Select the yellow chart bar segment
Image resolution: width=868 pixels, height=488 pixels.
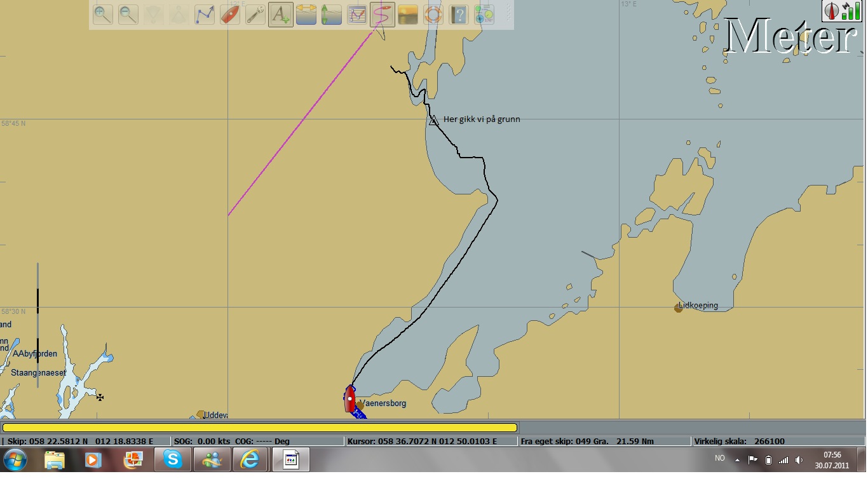point(260,428)
